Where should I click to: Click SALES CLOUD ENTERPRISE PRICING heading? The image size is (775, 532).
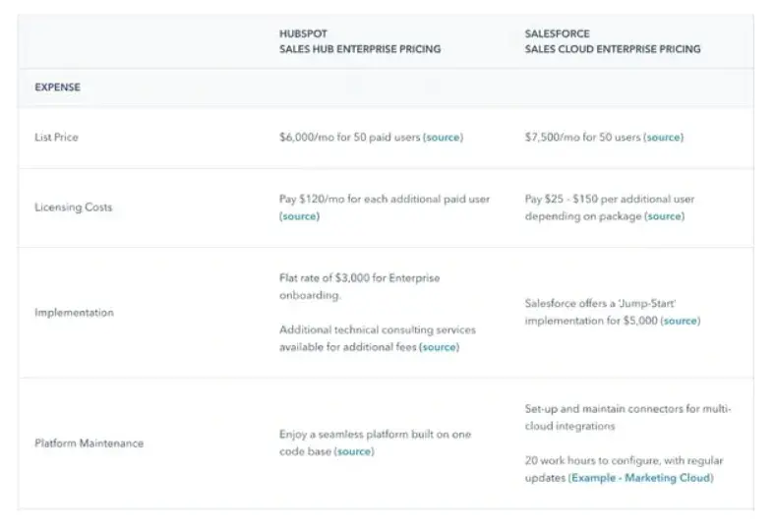pyautogui.click(x=613, y=49)
